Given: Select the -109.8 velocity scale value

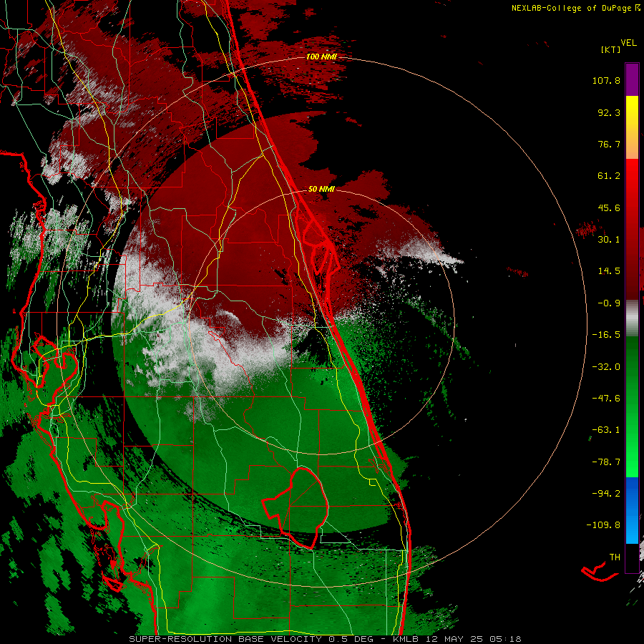Looking at the screenshot, I should coord(603,525).
